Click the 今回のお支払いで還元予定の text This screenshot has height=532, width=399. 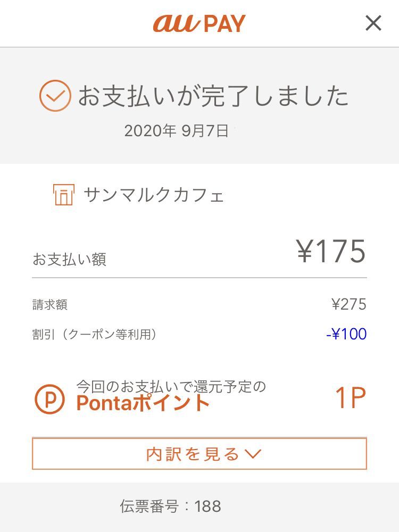click(x=171, y=386)
